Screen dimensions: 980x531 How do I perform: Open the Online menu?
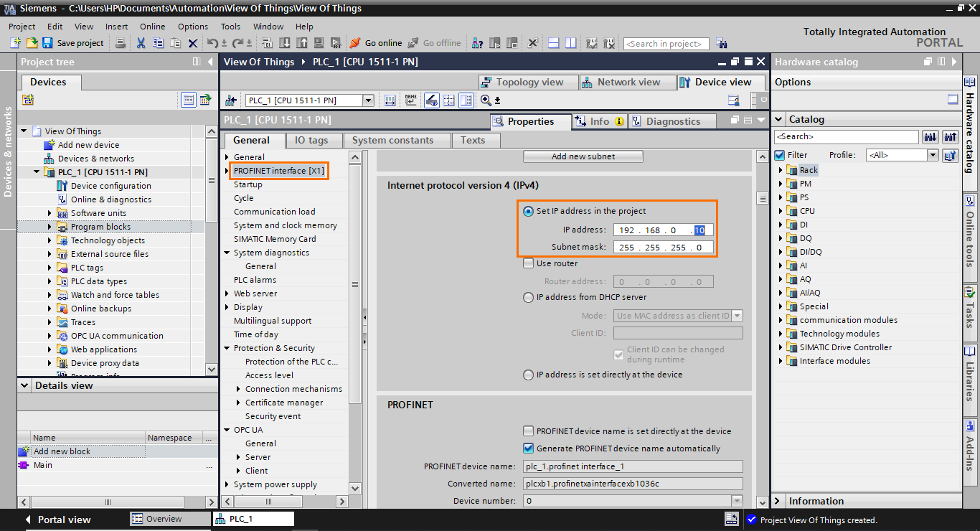(x=152, y=27)
